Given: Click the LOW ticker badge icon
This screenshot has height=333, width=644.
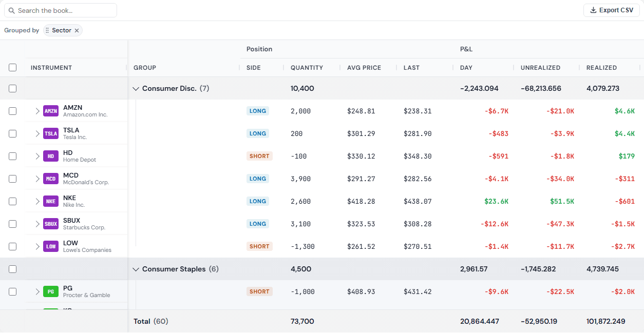Looking at the screenshot, I should pyautogui.click(x=51, y=246).
